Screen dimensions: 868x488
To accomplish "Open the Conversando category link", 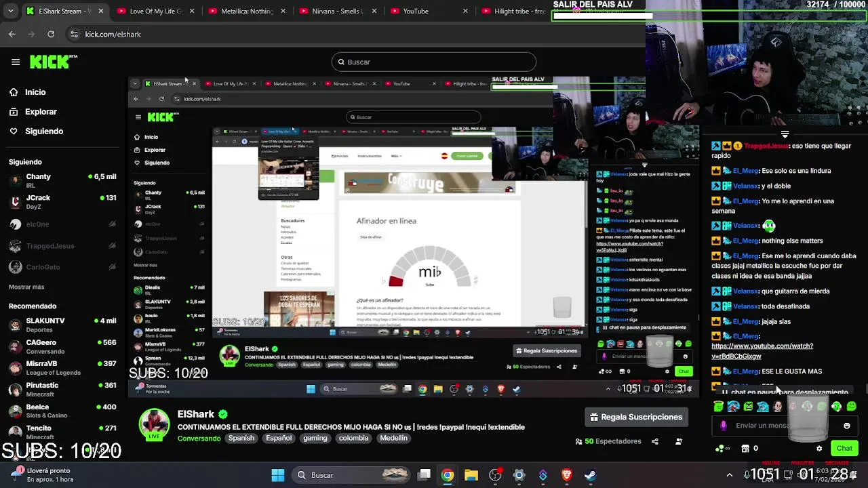I will pos(199,439).
